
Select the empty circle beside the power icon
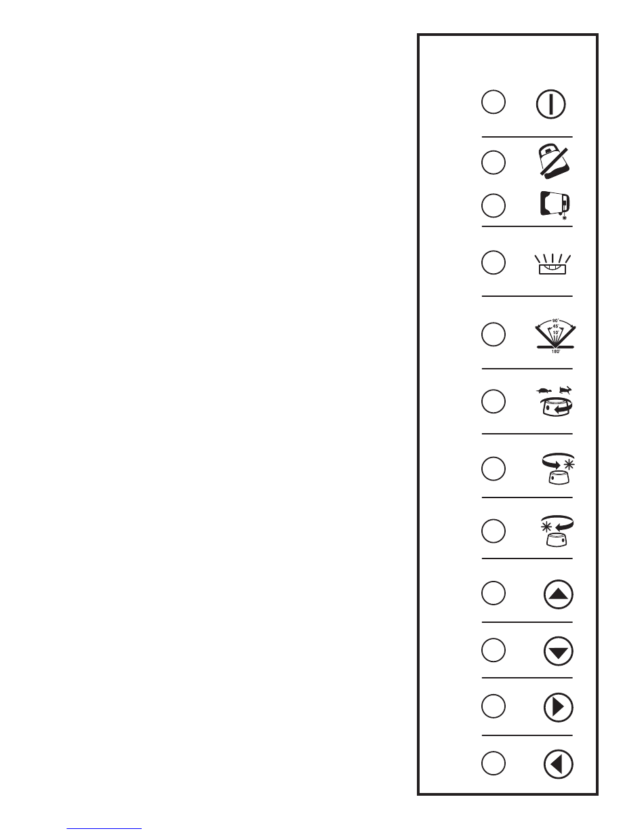point(494,102)
